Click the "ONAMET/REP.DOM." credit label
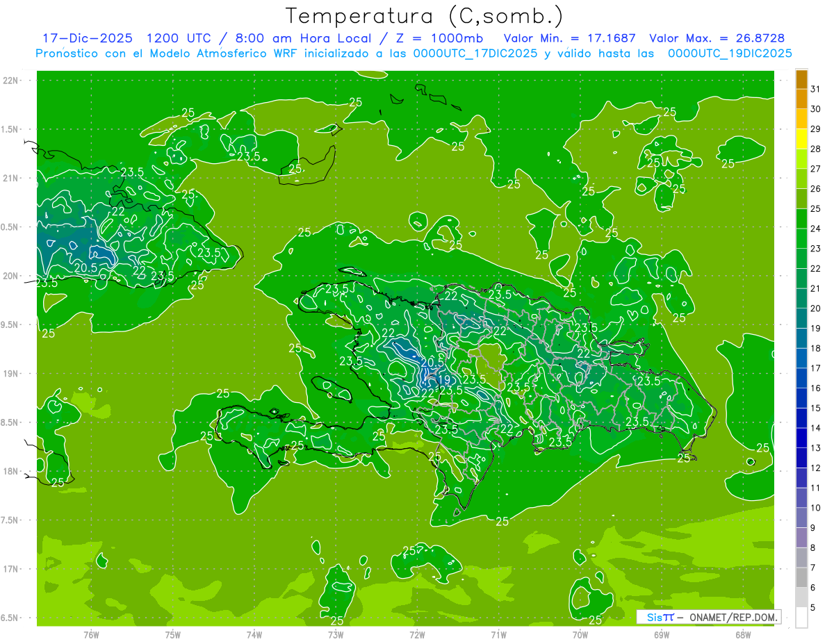The width and height of the screenshot is (834, 644). [734, 617]
